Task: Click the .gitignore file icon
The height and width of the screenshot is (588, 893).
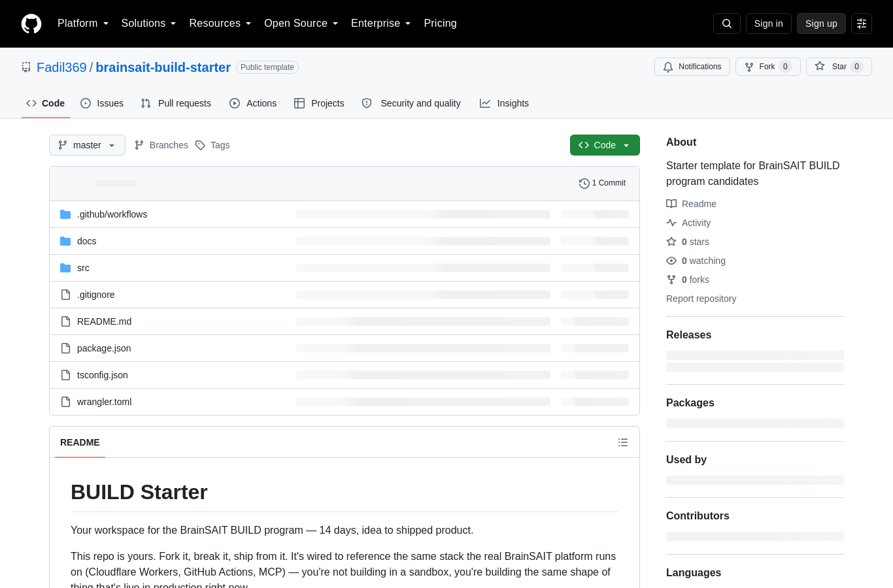Action: point(65,295)
